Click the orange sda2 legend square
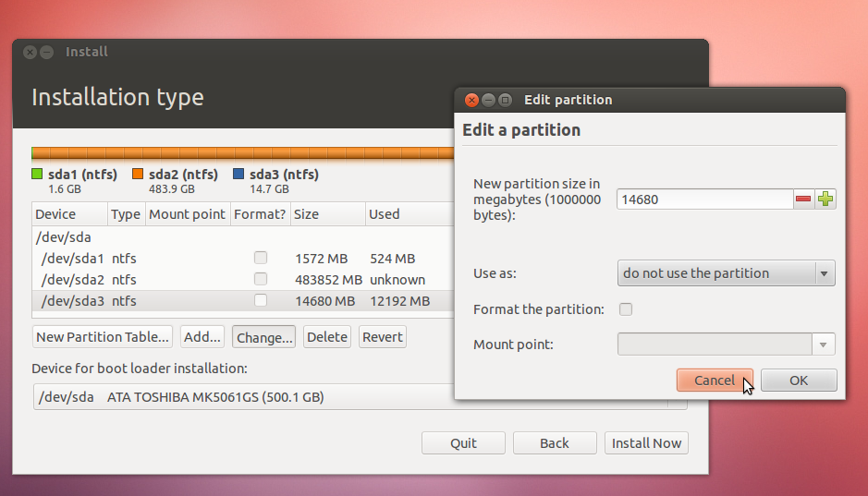This screenshot has height=496, width=868. (138, 175)
